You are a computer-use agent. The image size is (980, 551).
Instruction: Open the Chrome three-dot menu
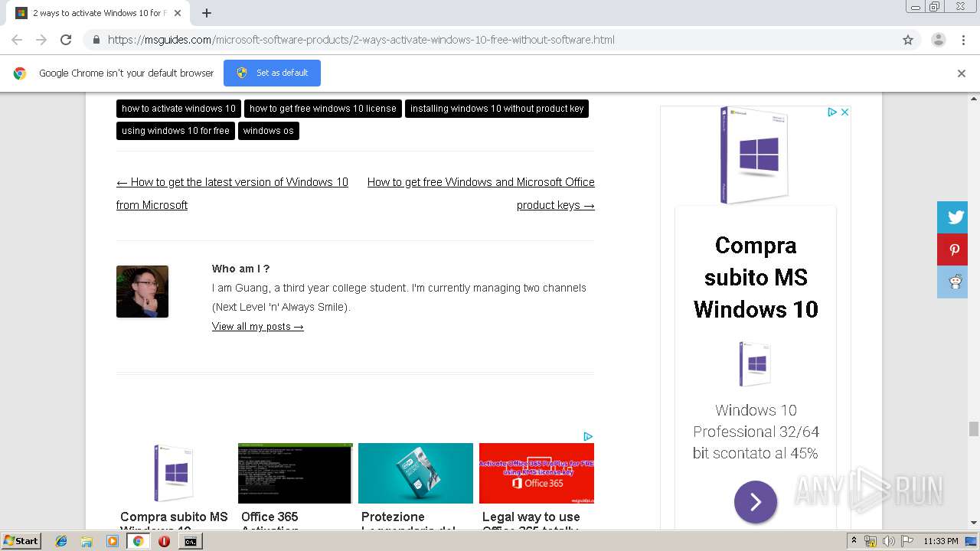[x=963, y=40]
